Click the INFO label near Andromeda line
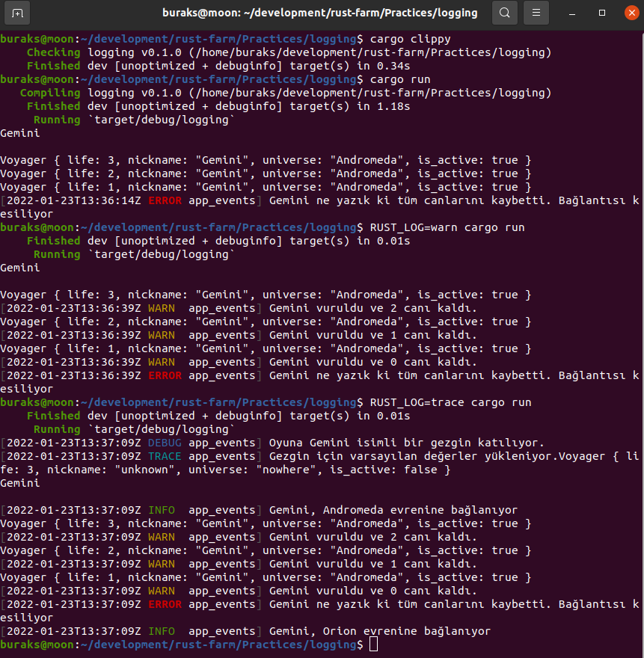644x658 pixels. tap(161, 510)
